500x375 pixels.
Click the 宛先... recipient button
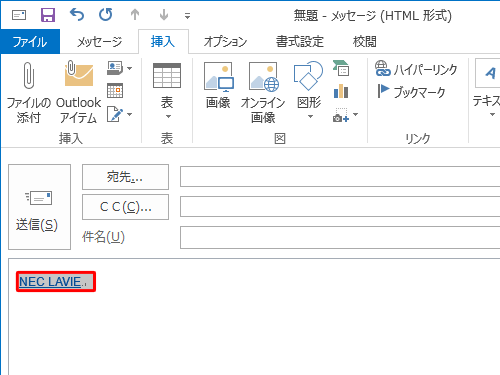[125, 177]
